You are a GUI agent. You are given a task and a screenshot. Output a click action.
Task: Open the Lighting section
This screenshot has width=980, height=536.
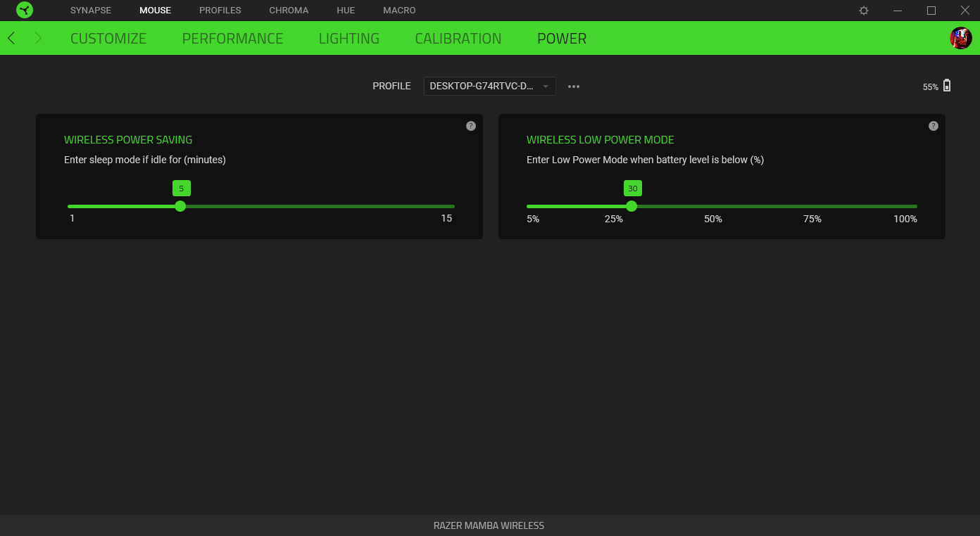[x=348, y=39]
